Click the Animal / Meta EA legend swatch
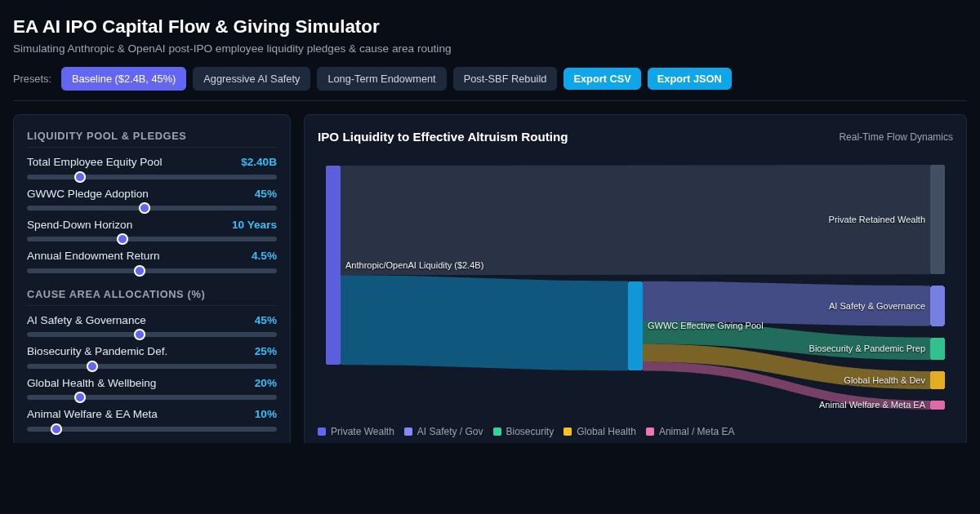980x514 pixels. 650,432
